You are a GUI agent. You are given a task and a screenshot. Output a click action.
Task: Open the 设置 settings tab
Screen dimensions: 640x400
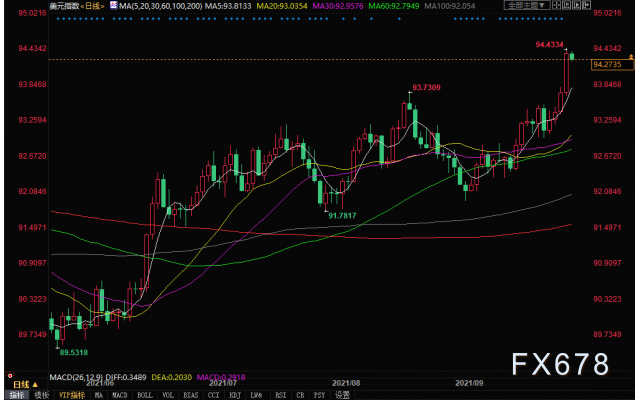342,395
